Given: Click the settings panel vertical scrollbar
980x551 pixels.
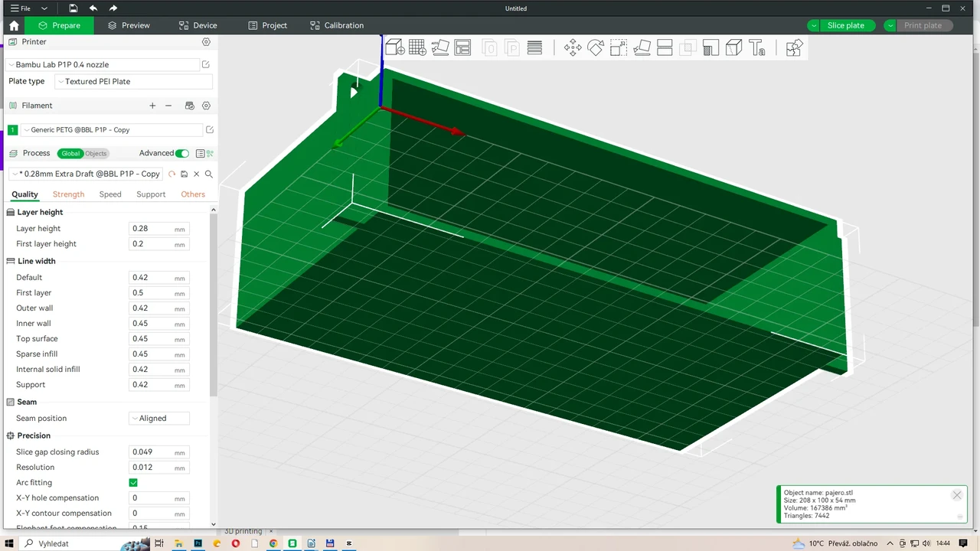Looking at the screenshot, I should (x=214, y=306).
